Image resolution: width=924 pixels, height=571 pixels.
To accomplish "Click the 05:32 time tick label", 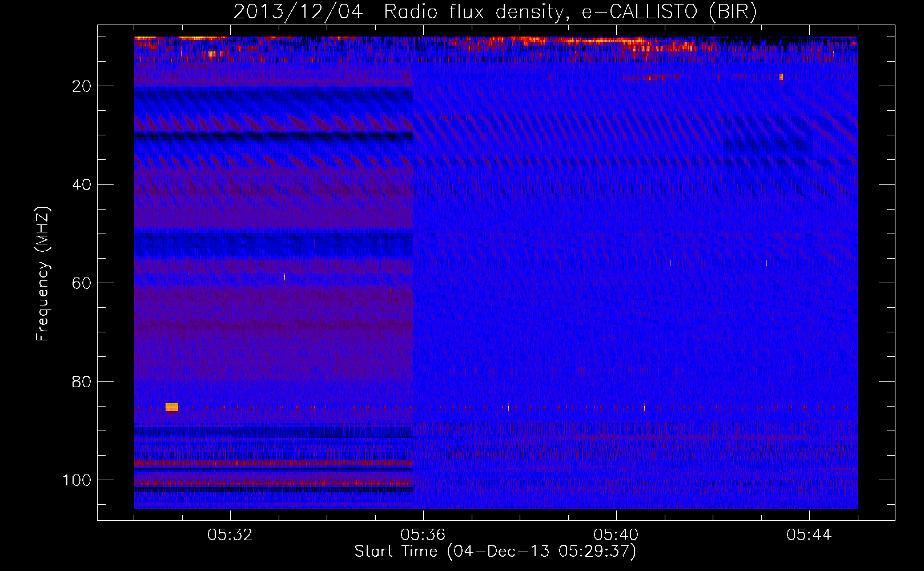I will pyautogui.click(x=230, y=535).
